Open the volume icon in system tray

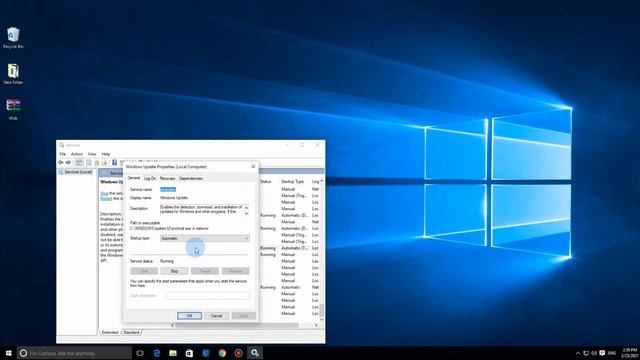pyautogui.click(x=594, y=353)
